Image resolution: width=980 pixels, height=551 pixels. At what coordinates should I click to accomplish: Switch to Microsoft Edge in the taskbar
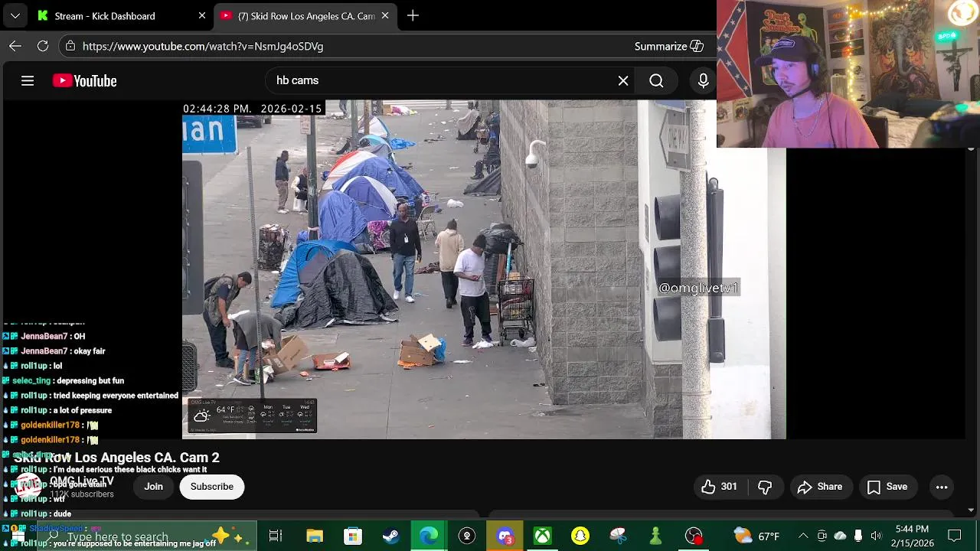point(429,536)
